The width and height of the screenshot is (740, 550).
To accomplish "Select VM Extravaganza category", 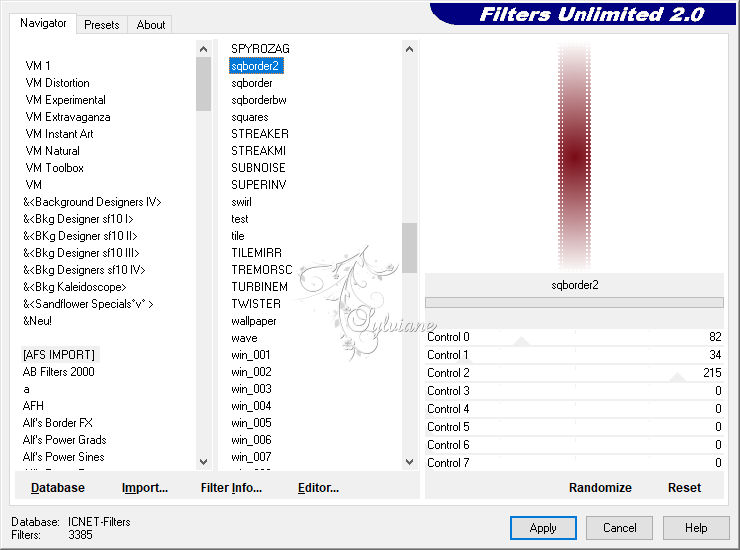I will [68, 117].
